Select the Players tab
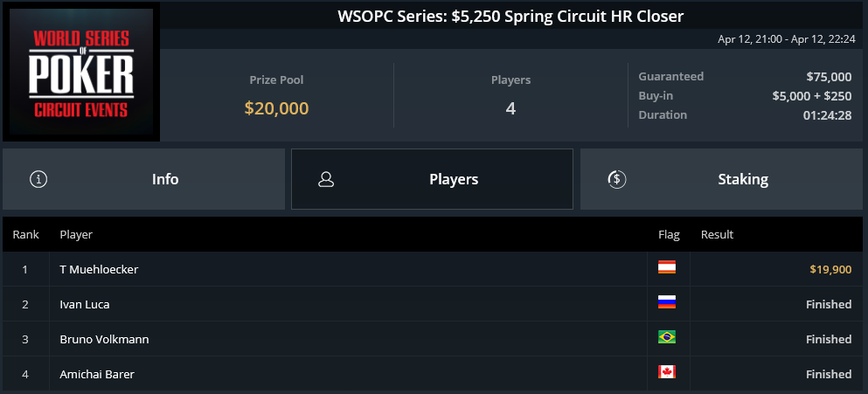The width and height of the screenshot is (868, 394). 433,179
